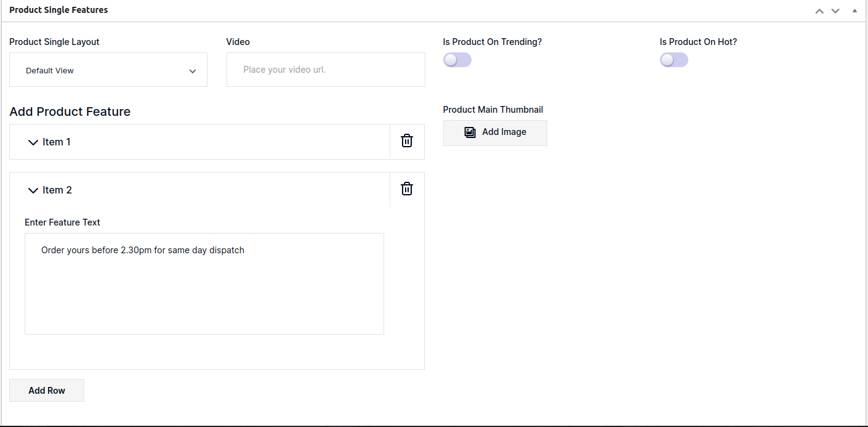The image size is (868, 427).
Task: Focus the Video URL input field
Action: (326, 70)
